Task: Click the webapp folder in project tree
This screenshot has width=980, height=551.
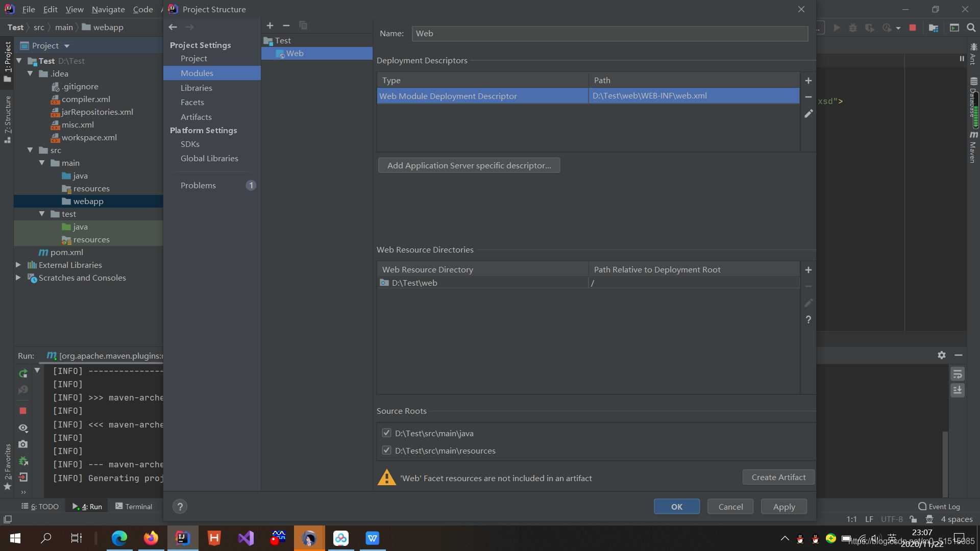Action: 88,201
